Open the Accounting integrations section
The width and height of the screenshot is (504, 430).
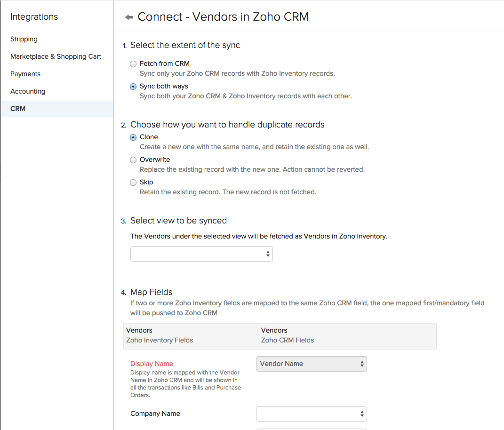click(x=28, y=91)
